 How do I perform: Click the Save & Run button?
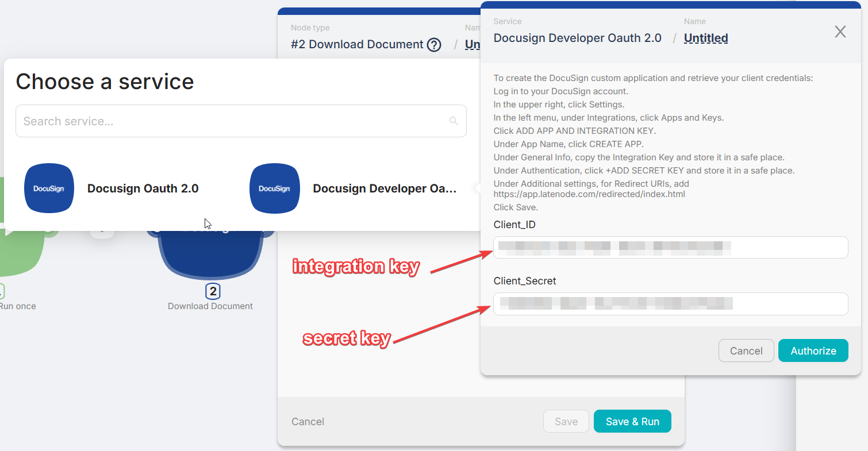[632, 421]
